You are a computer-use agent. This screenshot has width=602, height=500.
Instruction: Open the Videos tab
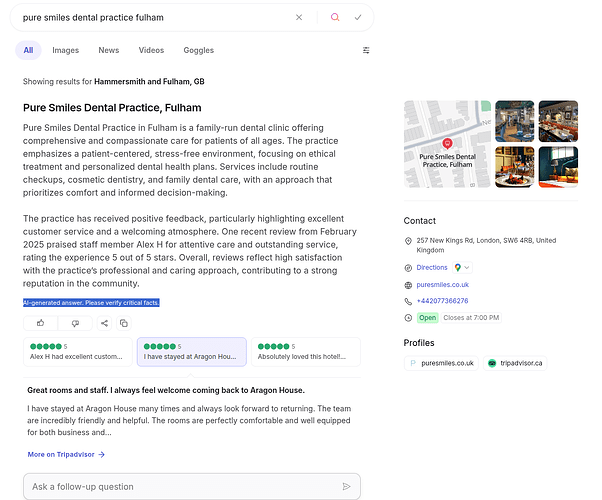151,50
